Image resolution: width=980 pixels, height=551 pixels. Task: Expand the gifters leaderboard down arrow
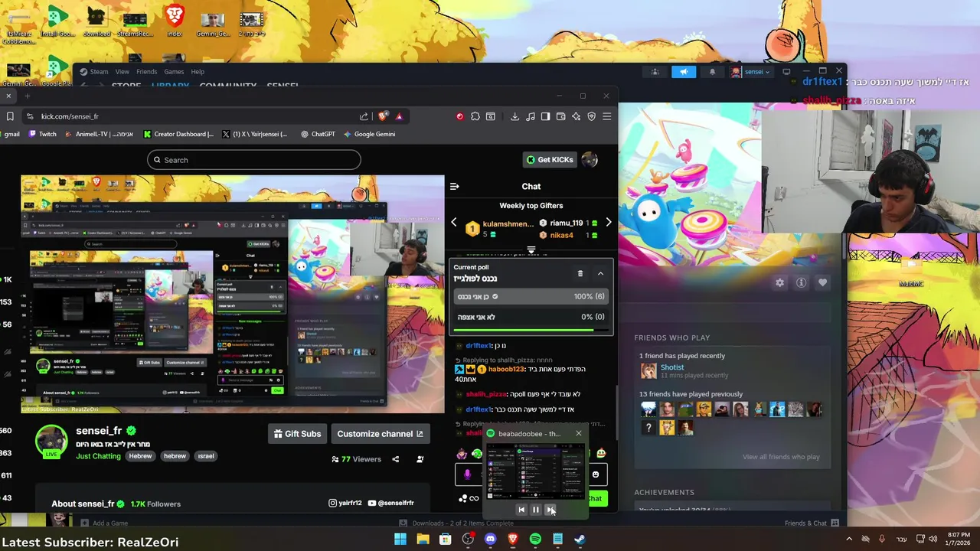(531, 249)
